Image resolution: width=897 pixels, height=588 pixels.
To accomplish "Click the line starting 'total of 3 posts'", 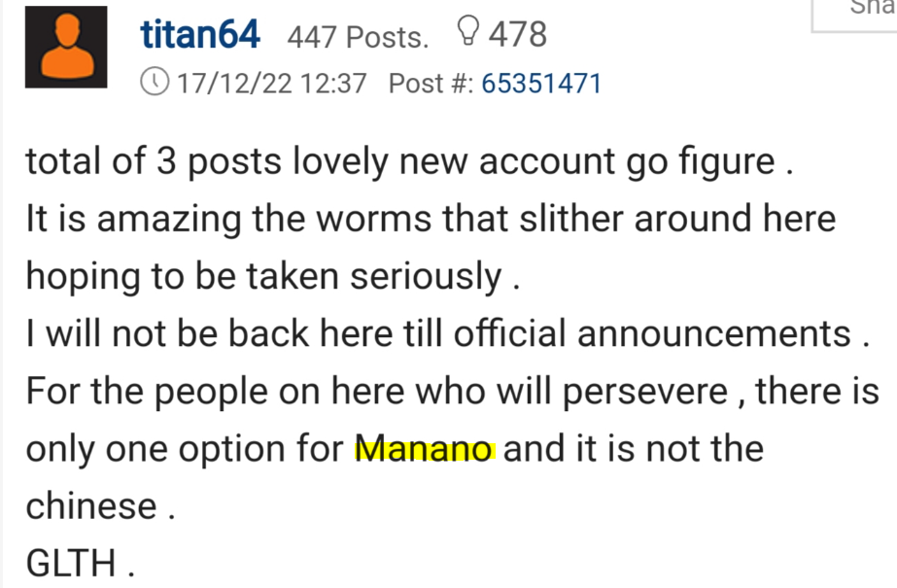I will [409, 162].
